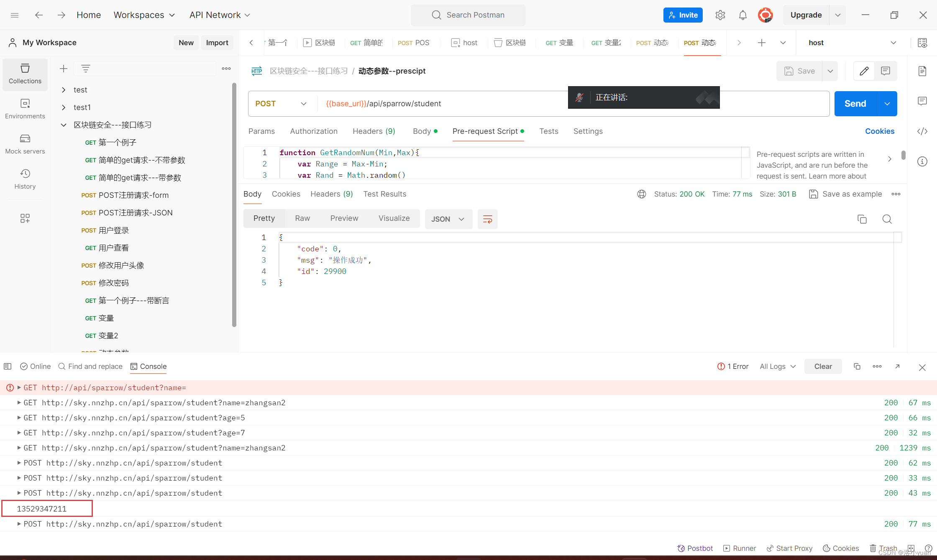
Task: Open the code snippet icon in right sidebar
Action: [922, 131]
